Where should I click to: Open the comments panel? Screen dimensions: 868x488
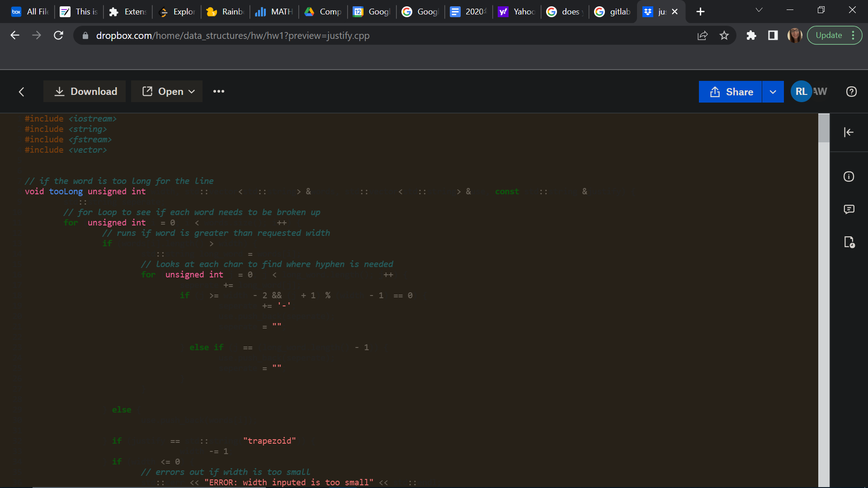(849, 209)
